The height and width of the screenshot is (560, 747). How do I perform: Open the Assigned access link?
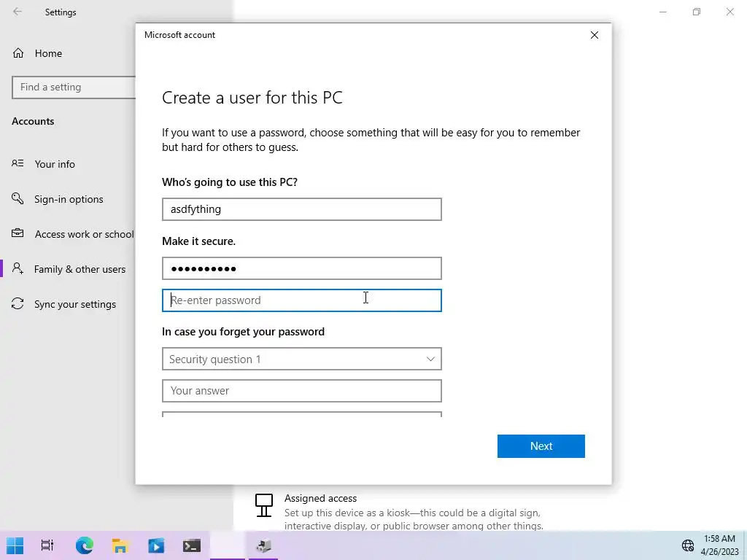[320, 498]
